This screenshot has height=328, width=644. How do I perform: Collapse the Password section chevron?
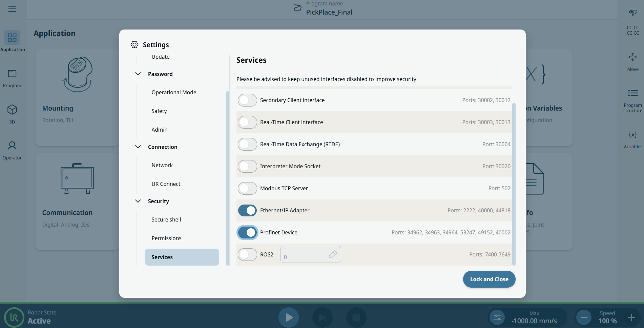138,74
